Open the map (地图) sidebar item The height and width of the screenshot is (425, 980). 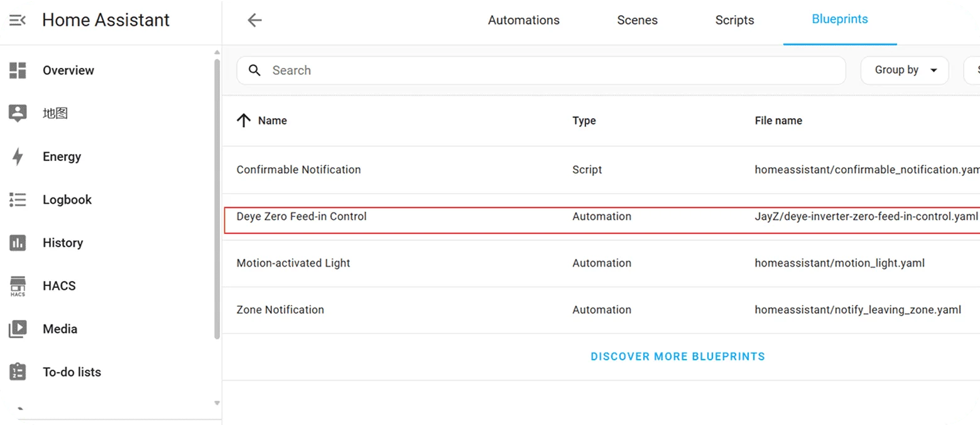tap(55, 114)
